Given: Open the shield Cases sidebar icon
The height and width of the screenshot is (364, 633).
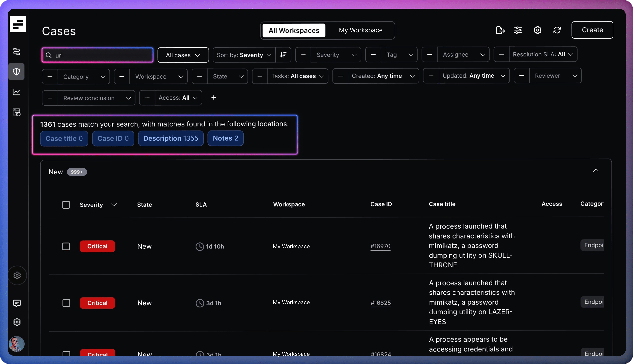Looking at the screenshot, I should click(17, 72).
